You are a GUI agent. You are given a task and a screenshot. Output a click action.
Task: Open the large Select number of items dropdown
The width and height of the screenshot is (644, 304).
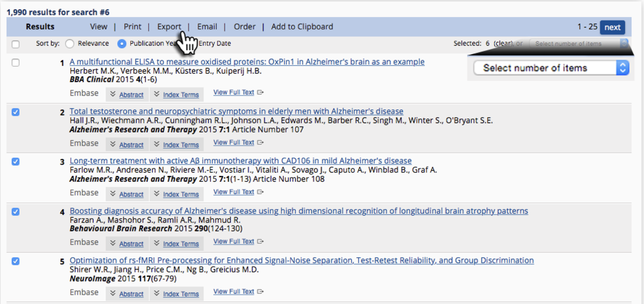551,68
